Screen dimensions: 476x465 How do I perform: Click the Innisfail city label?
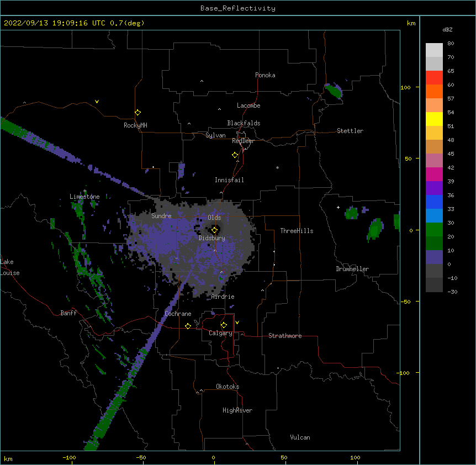(229, 180)
